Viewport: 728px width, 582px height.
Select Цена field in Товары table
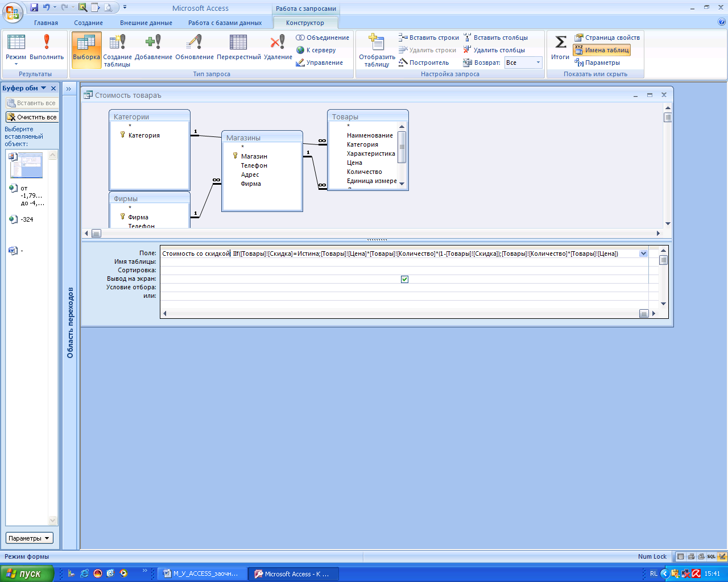click(x=354, y=163)
